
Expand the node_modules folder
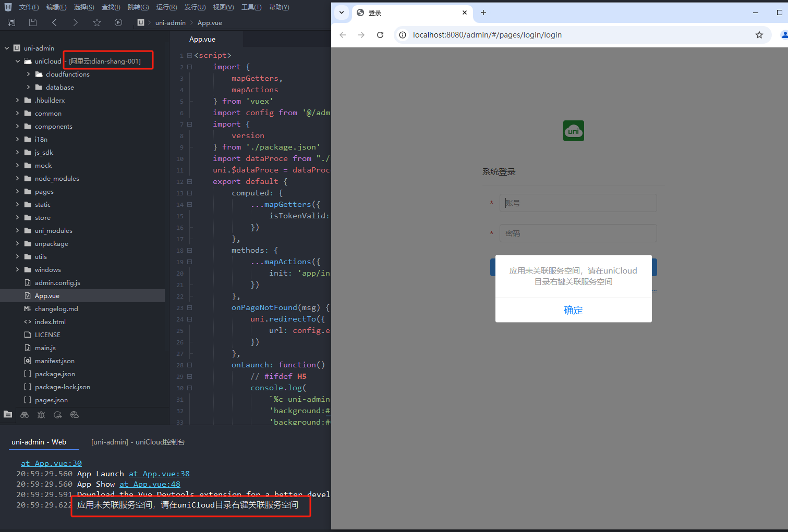[x=17, y=178]
